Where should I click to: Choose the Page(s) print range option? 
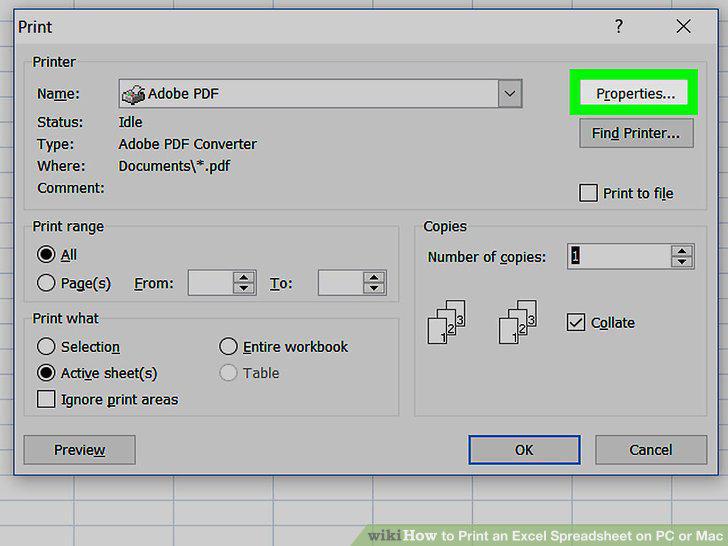point(46,283)
